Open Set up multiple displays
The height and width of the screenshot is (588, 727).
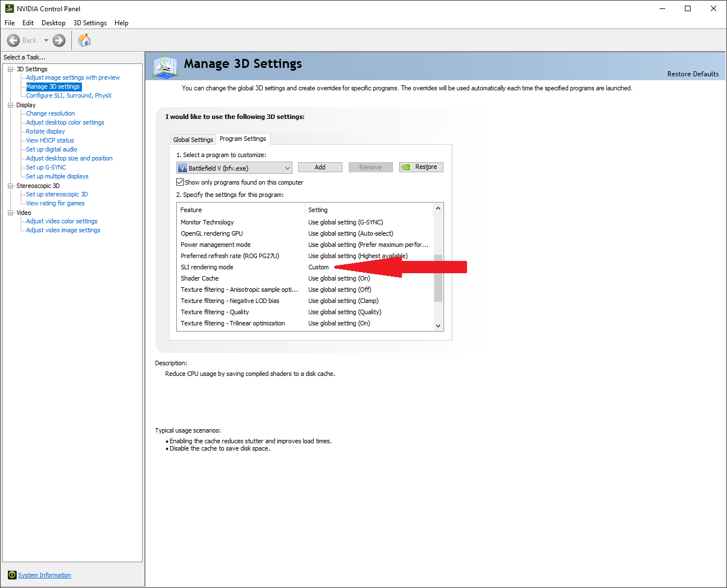coord(57,176)
